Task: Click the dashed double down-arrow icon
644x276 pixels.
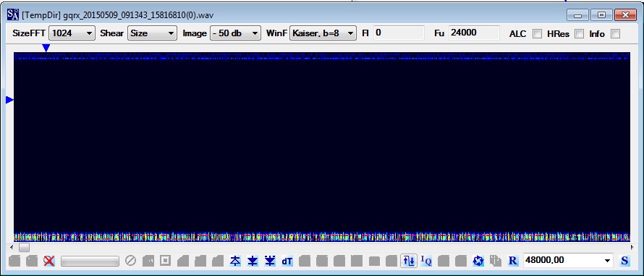Action: click(x=270, y=261)
